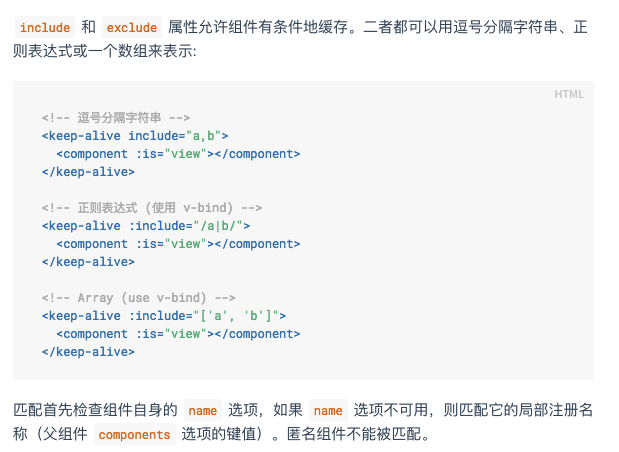Click the first closing keep-alive tag
Screen dimensions: 619x452
88,172
